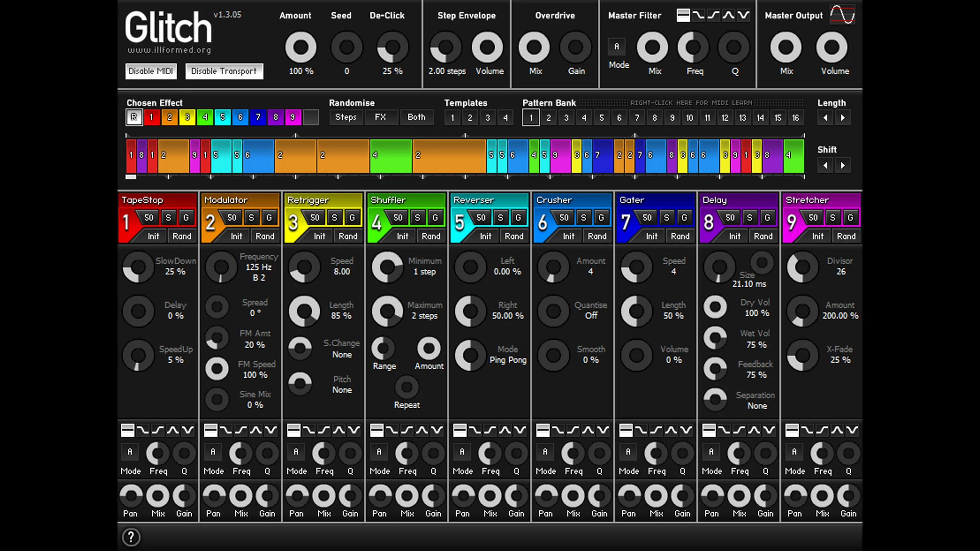The height and width of the screenshot is (551, 980).
Task: Select notch filter icon in Shuffler module
Action: (437, 430)
